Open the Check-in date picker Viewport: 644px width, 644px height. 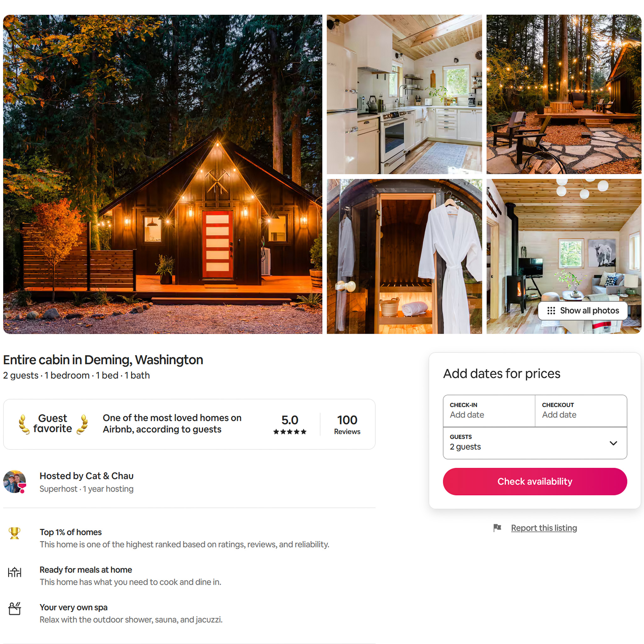(x=489, y=411)
